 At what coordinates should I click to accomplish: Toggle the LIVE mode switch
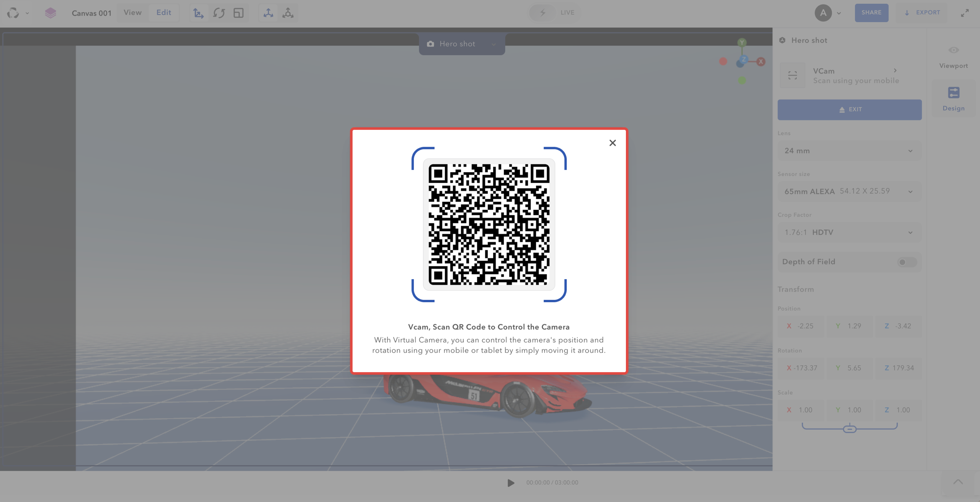(x=542, y=13)
